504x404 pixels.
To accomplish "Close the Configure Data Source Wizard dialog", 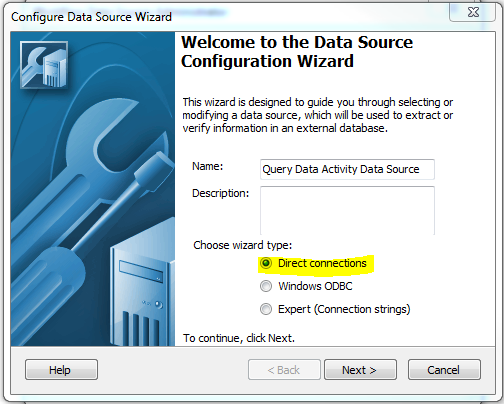I will [x=473, y=12].
